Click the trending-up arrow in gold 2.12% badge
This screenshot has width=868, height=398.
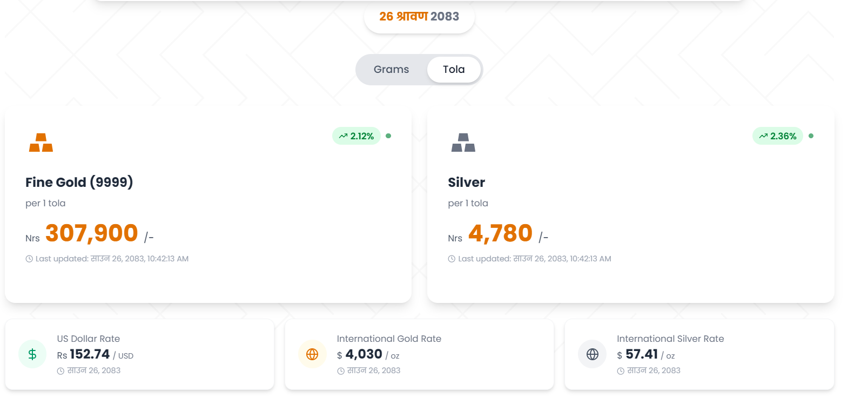coord(343,136)
